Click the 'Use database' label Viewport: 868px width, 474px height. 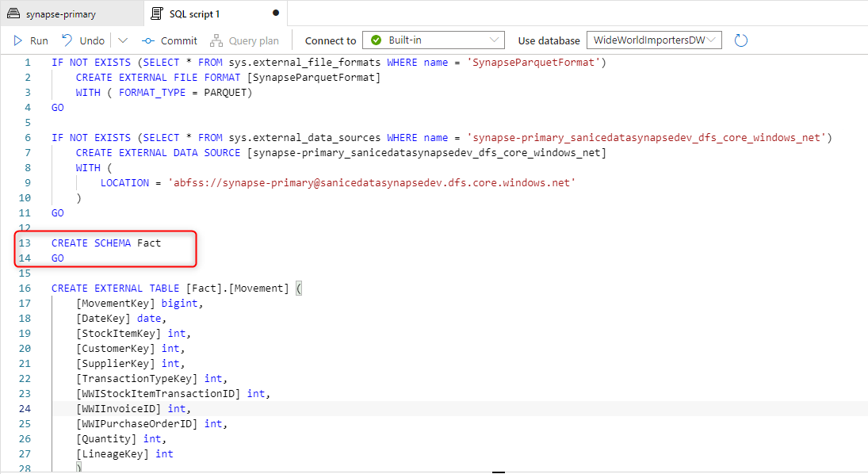point(549,41)
